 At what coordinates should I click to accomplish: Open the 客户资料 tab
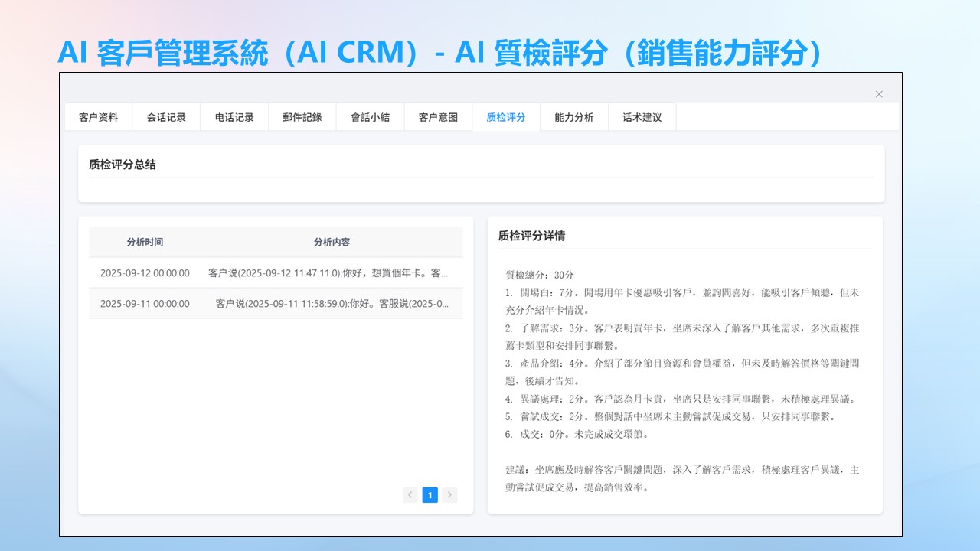coord(98,117)
